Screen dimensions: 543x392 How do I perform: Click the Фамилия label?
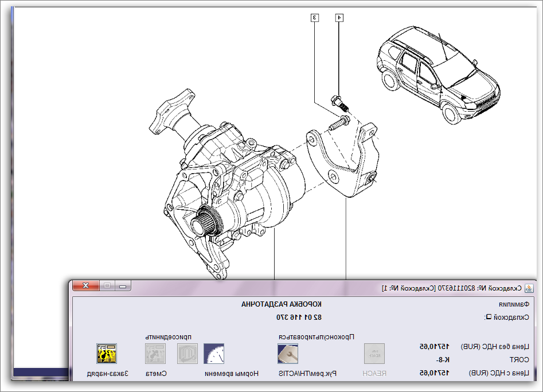514,304
